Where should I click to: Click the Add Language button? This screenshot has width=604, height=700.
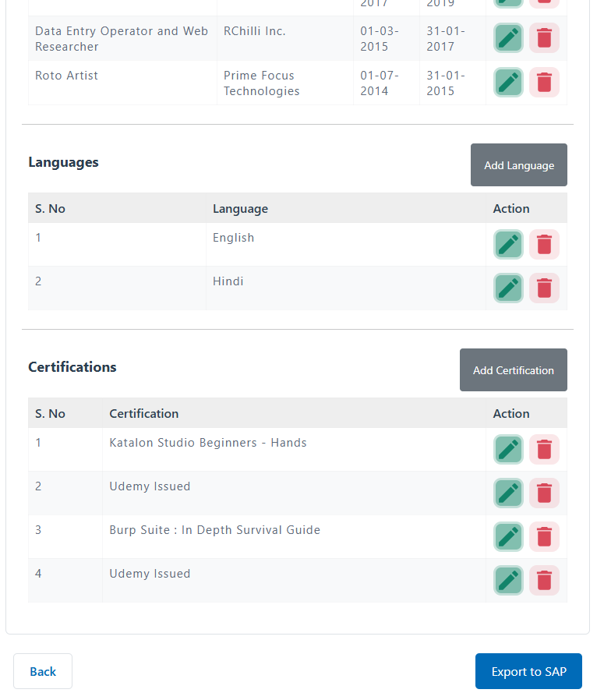click(x=518, y=165)
